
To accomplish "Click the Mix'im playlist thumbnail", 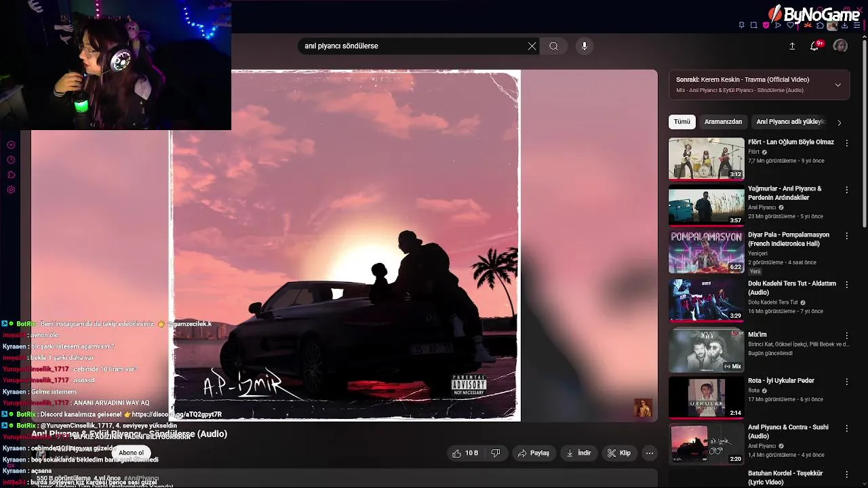I will tap(706, 350).
